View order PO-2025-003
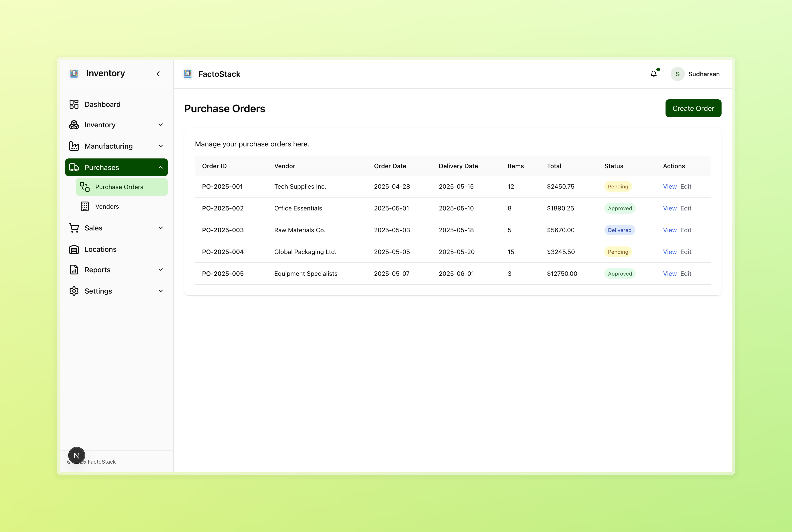792x532 pixels. (x=669, y=230)
